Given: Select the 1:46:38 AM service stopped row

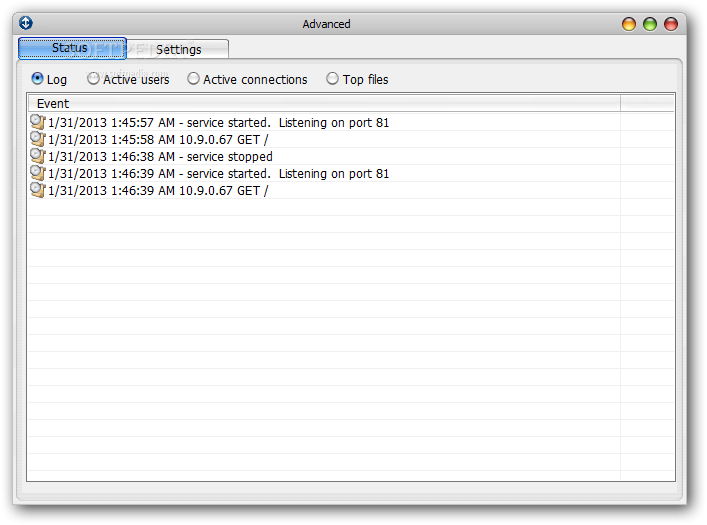Looking at the screenshot, I should [x=324, y=157].
